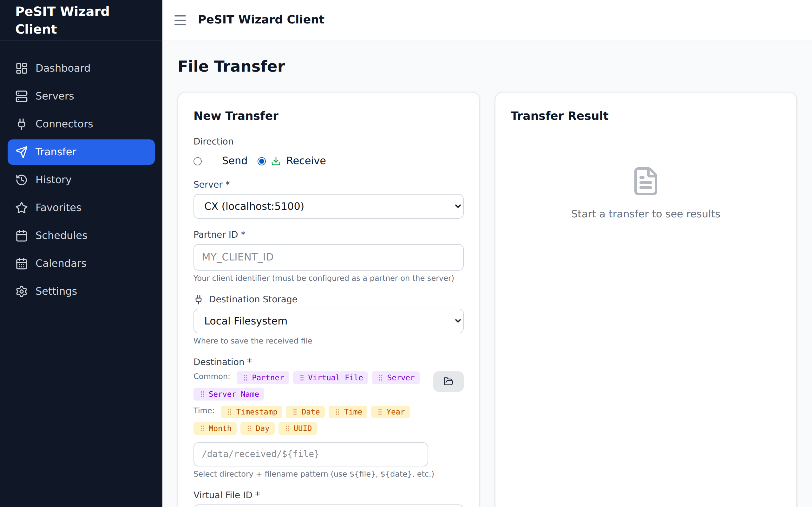812x507 pixels.
Task: Open Calendars in the sidebar
Action: (x=61, y=263)
